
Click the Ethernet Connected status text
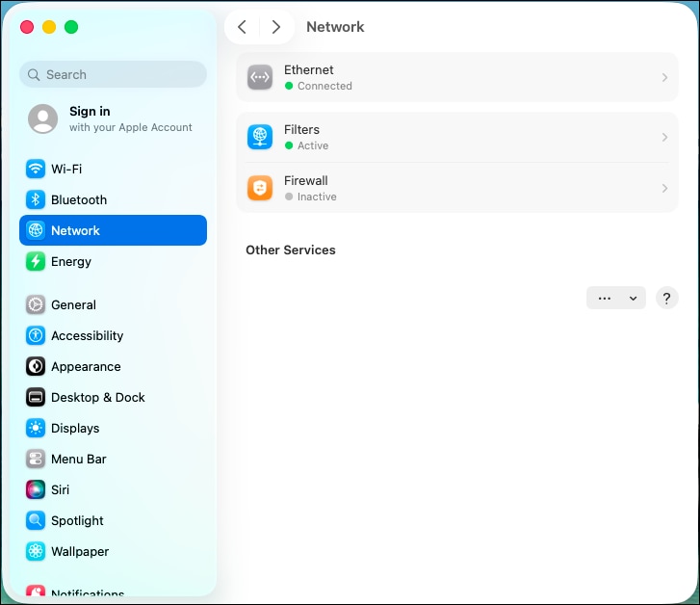pyautogui.click(x=324, y=86)
